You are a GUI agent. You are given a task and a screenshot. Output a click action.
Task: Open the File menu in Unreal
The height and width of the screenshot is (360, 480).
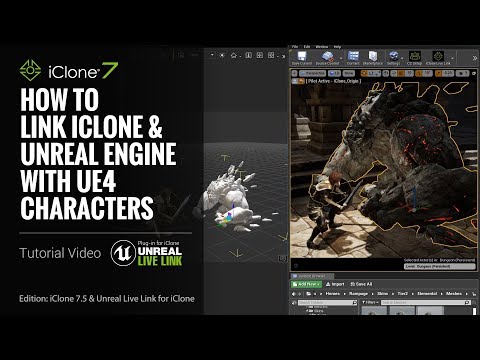(x=295, y=47)
